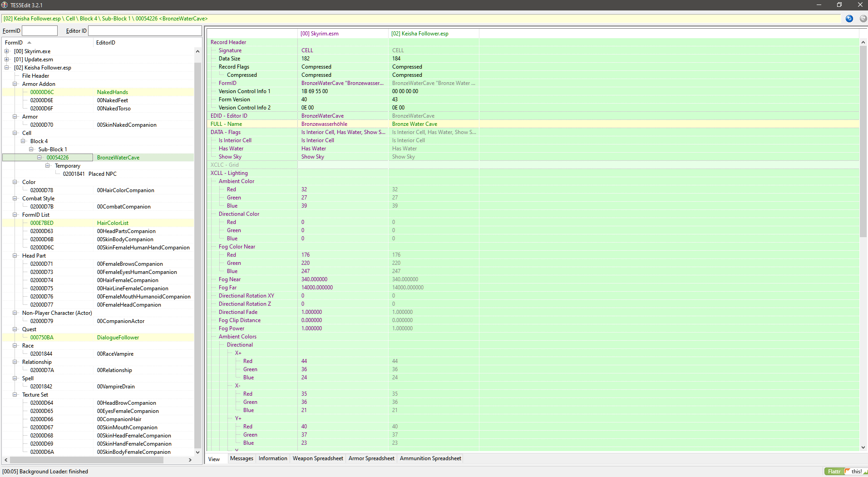This screenshot has width=868, height=477.
Task: Select the 00NakedFeet record
Action: coord(98,100)
